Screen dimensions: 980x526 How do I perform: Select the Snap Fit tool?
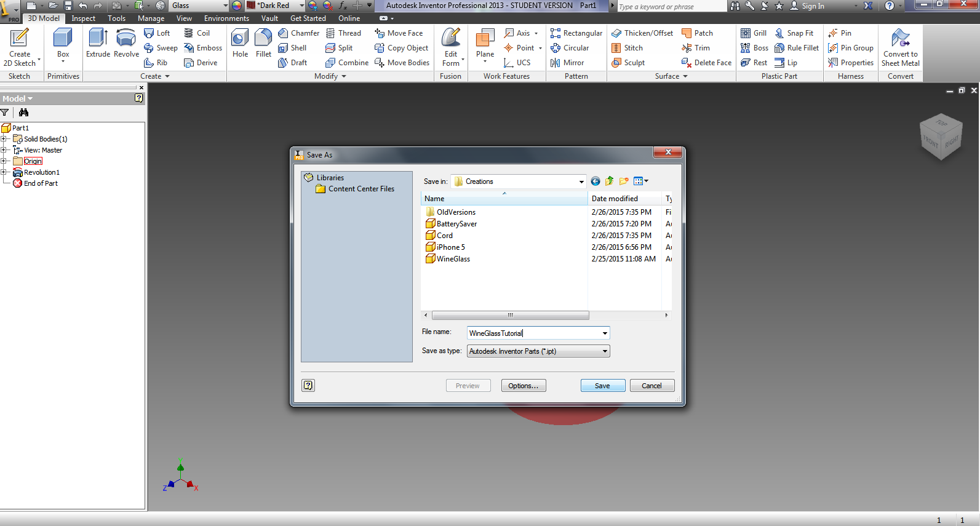(x=794, y=33)
